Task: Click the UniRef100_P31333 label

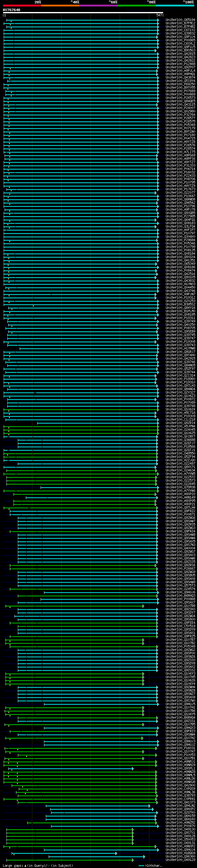Action: tap(180, 165)
